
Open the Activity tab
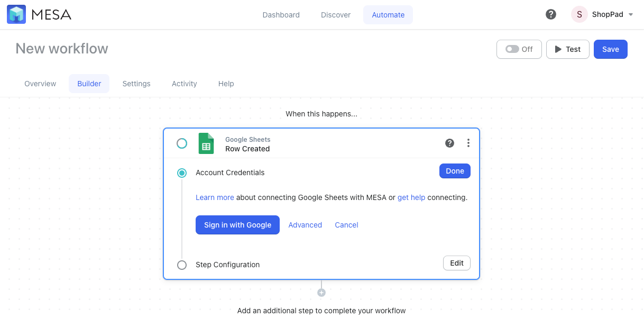coord(184,84)
